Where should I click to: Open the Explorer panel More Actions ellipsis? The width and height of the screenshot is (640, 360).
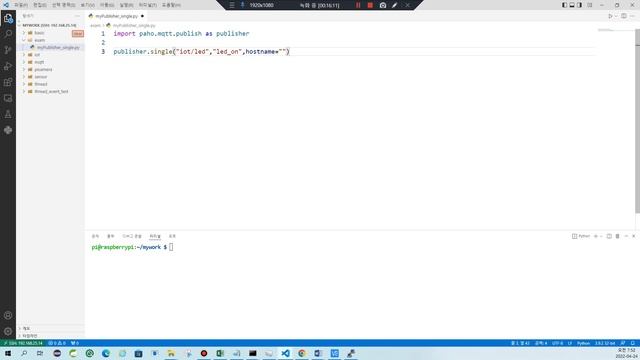(77, 16)
